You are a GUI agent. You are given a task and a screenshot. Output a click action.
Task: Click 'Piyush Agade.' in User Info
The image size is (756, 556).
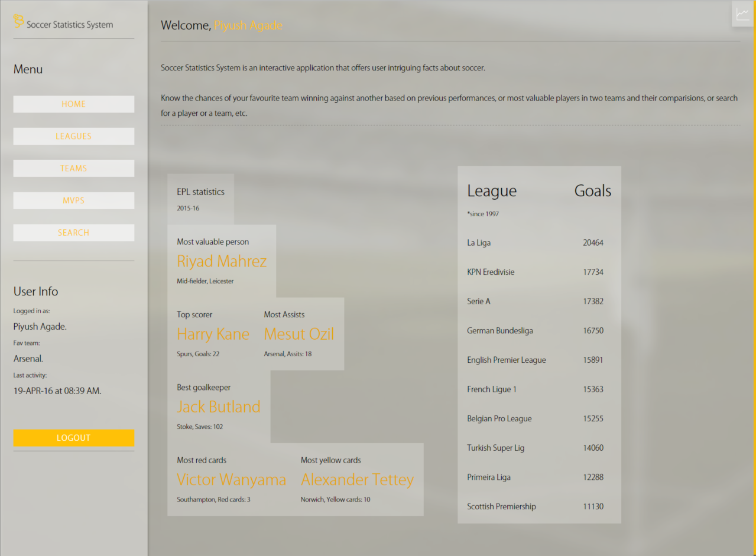pyautogui.click(x=40, y=327)
